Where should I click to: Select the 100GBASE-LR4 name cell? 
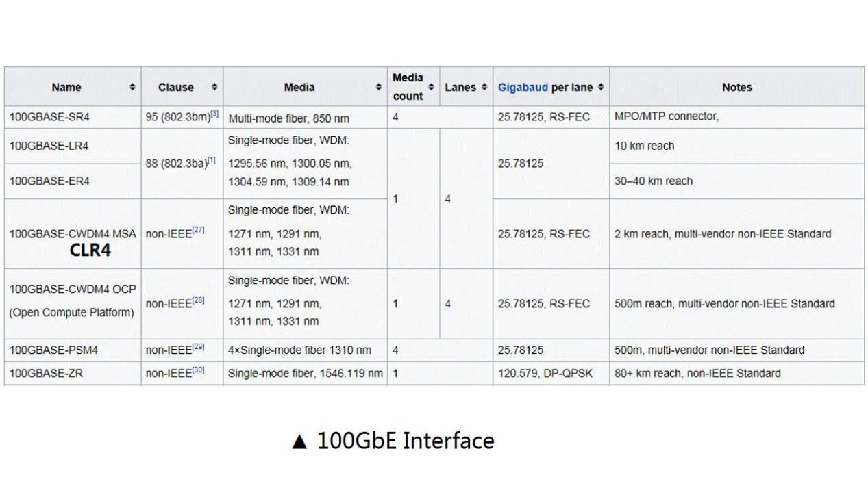(73, 146)
